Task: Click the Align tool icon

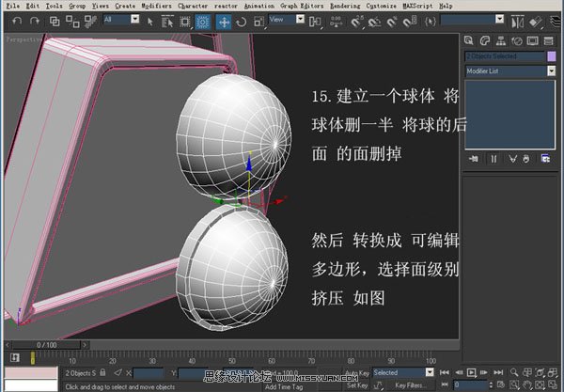Action: [535, 22]
